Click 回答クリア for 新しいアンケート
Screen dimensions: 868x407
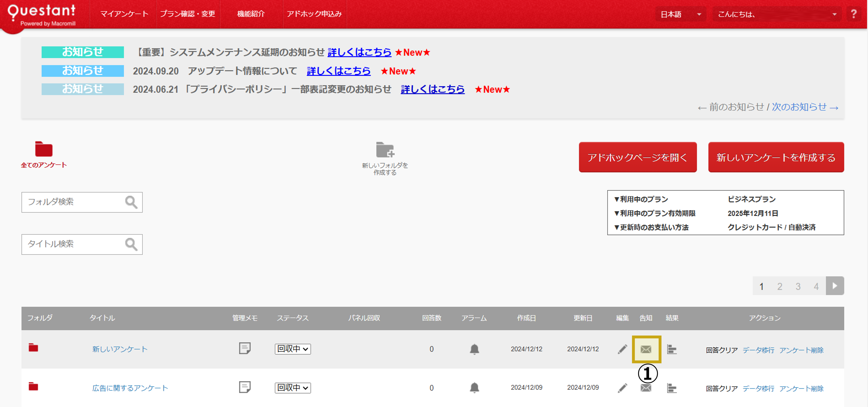pyautogui.click(x=722, y=350)
